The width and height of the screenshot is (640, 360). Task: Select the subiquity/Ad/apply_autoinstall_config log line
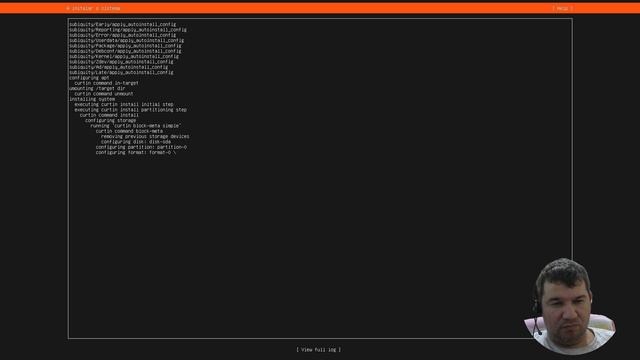click(x=119, y=67)
